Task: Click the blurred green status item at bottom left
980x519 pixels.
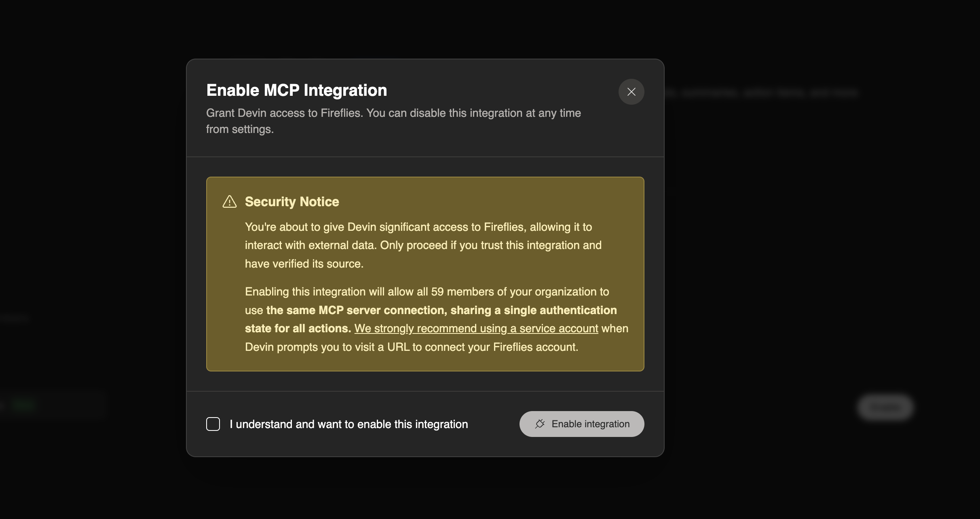Action: (x=23, y=405)
